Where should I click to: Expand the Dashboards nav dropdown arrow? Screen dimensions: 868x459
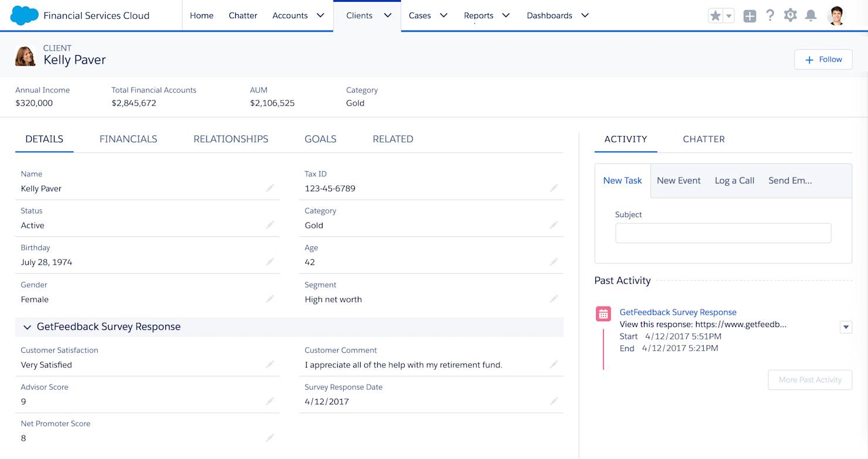(585, 15)
